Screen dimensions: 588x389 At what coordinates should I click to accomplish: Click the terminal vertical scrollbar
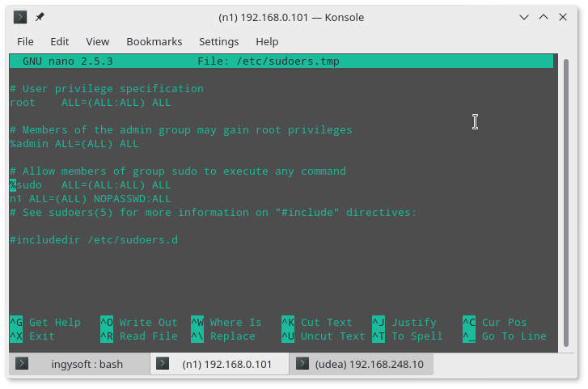(566, 203)
